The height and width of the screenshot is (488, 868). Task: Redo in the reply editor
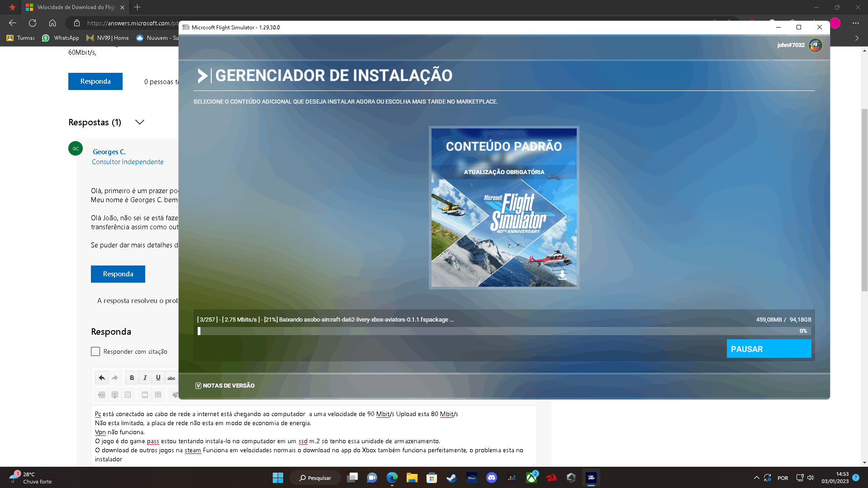coord(115,378)
